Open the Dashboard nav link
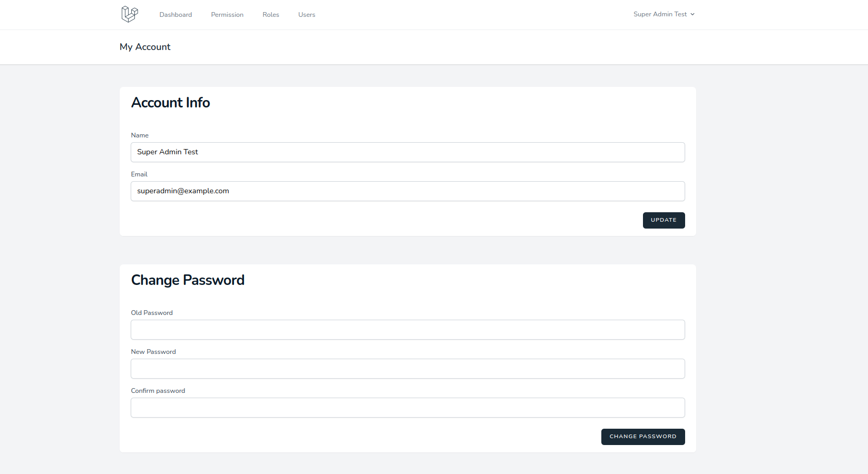Screen dimensions: 868x474 click(175, 15)
